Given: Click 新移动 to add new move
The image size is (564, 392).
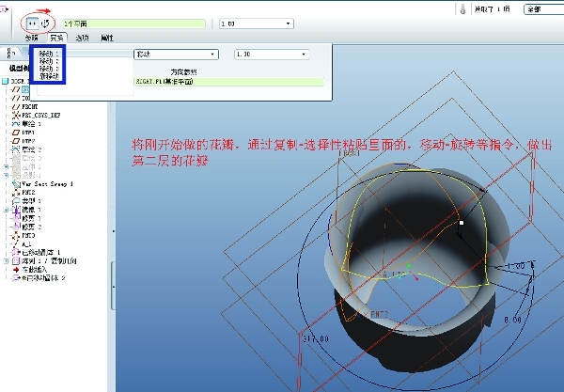Looking at the screenshot, I should pos(48,75).
